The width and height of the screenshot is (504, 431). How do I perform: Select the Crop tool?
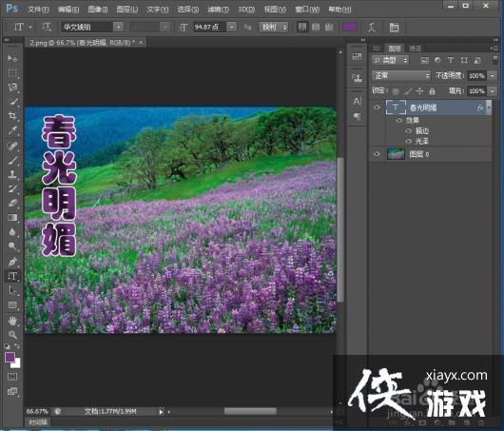(12, 116)
